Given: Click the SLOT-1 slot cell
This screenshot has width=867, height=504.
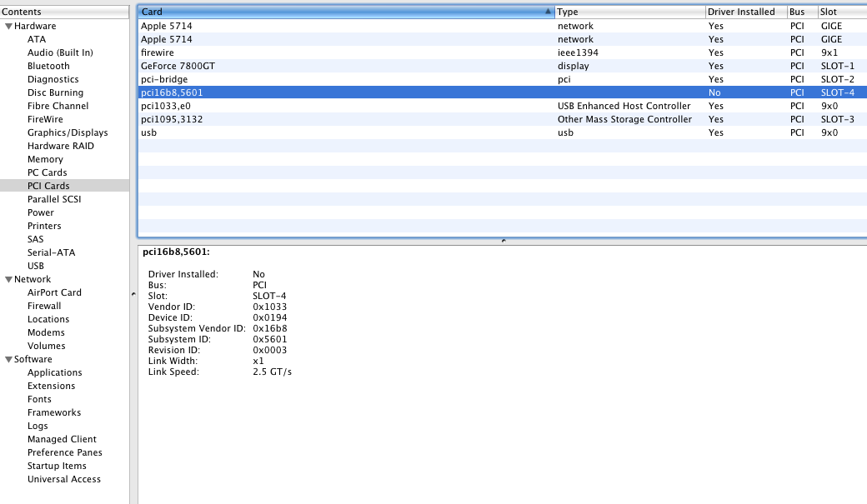Looking at the screenshot, I should tap(837, 66).
